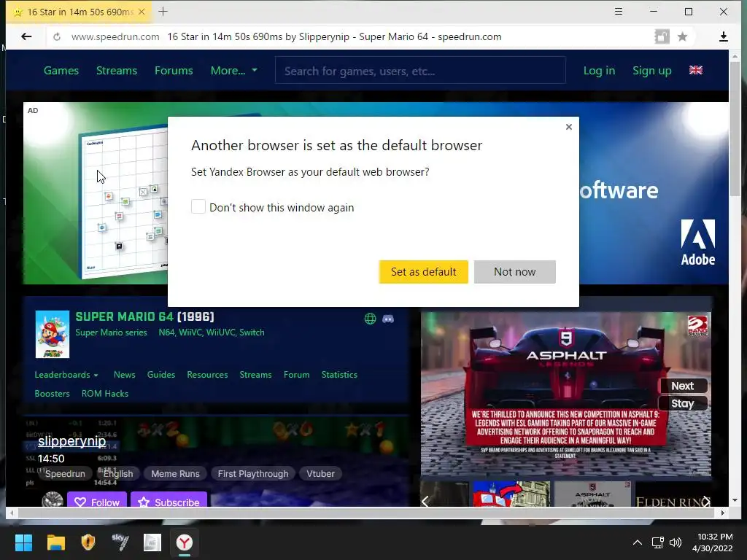Open Super Mario series link
The image size is (747, 560).
click(x=111, y=332)
